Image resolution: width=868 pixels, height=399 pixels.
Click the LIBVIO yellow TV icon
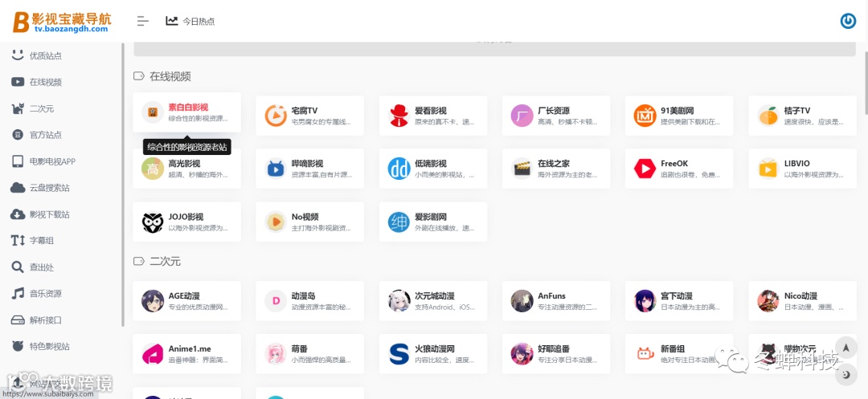(x=768, y=169)
